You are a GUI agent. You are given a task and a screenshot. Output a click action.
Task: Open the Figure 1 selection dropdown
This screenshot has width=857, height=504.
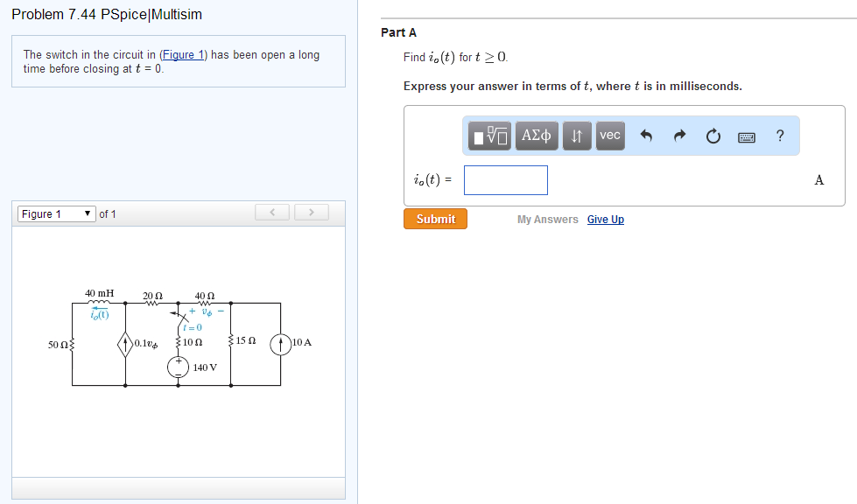(55, 213)
